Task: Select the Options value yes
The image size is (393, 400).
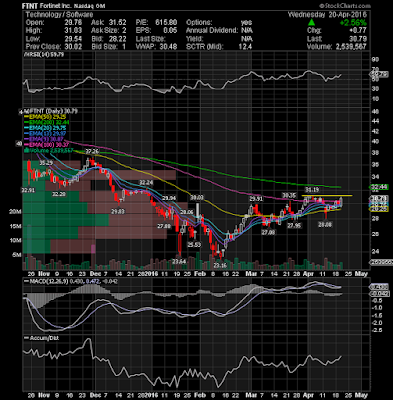Action: pos(246,23)
